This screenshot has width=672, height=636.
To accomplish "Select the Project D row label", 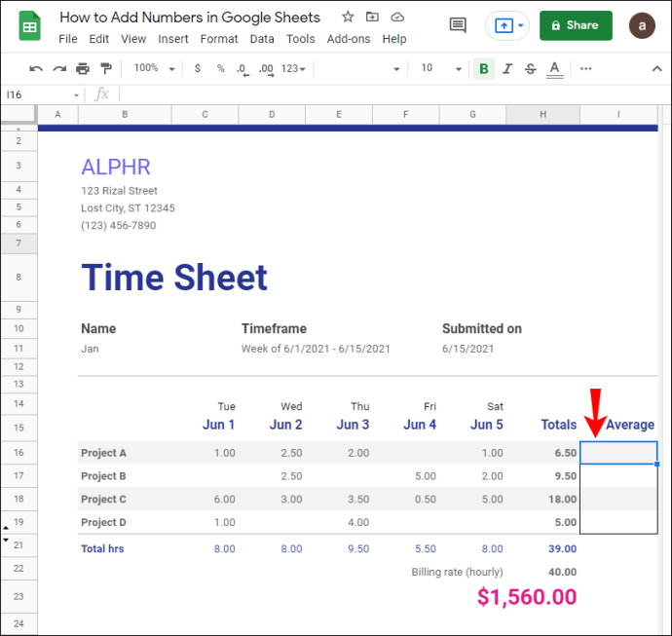I will click(103, 522).
